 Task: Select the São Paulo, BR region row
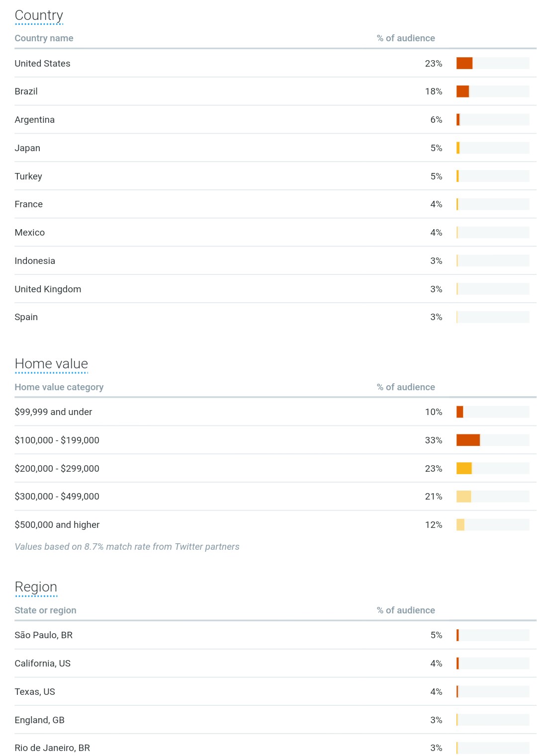click(275, 635)
